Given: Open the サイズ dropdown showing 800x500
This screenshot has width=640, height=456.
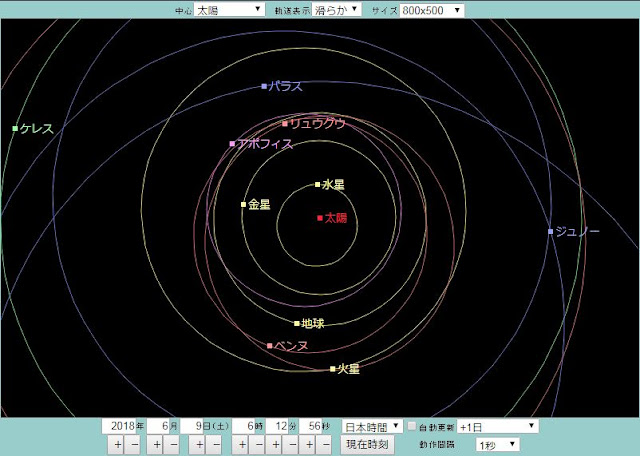Looking at the screenshot, I should (x=432, y=10).
